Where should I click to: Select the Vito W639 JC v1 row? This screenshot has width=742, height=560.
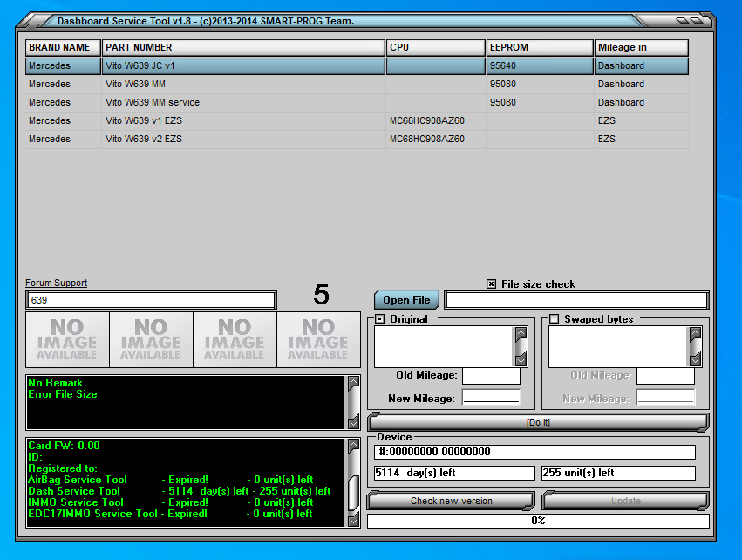(357, 65)
